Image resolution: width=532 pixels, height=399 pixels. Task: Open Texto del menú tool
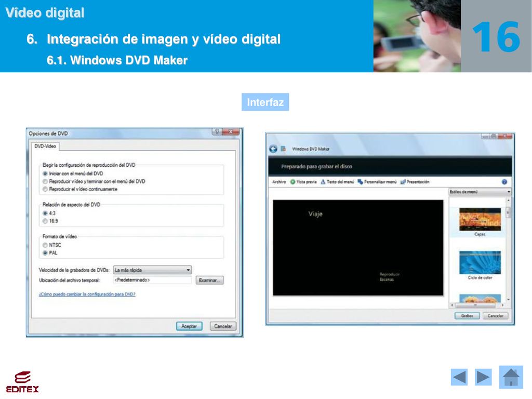(337, 182)
